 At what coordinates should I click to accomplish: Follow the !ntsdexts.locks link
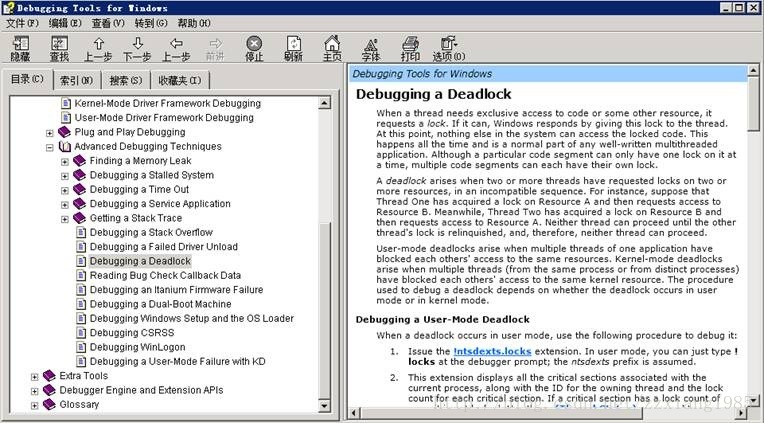pyautogui.click(x=492, y=351)
